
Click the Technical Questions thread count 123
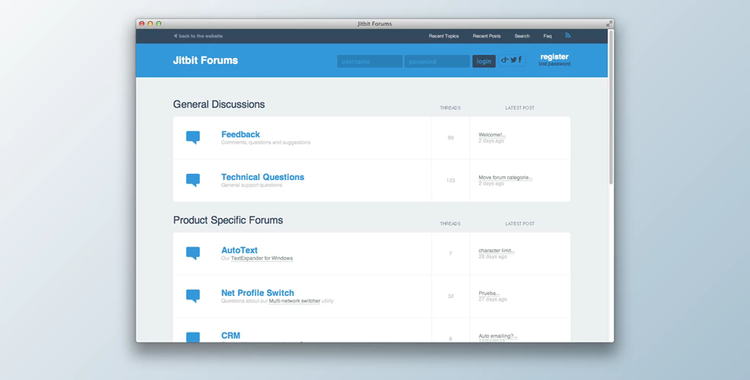tap(451, 180)
